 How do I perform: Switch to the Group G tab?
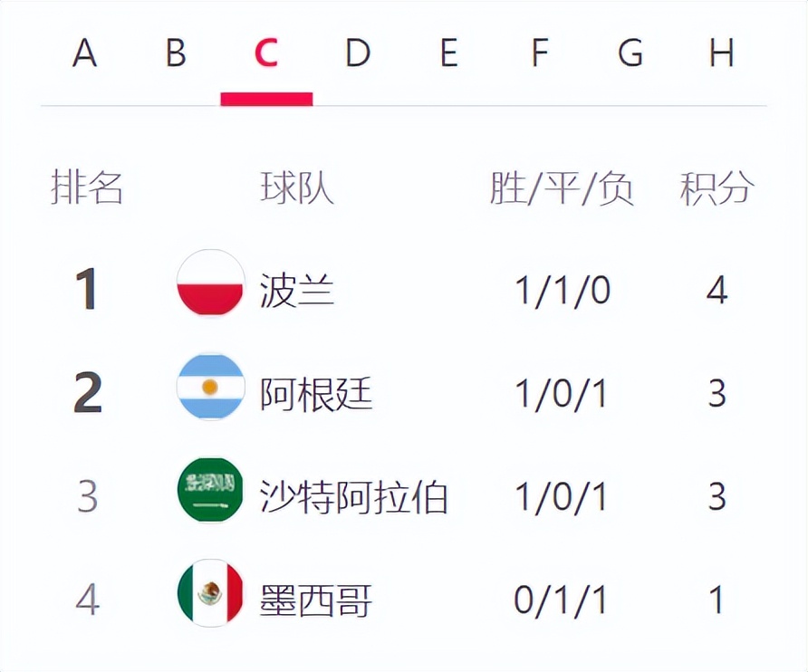point(630,55)
